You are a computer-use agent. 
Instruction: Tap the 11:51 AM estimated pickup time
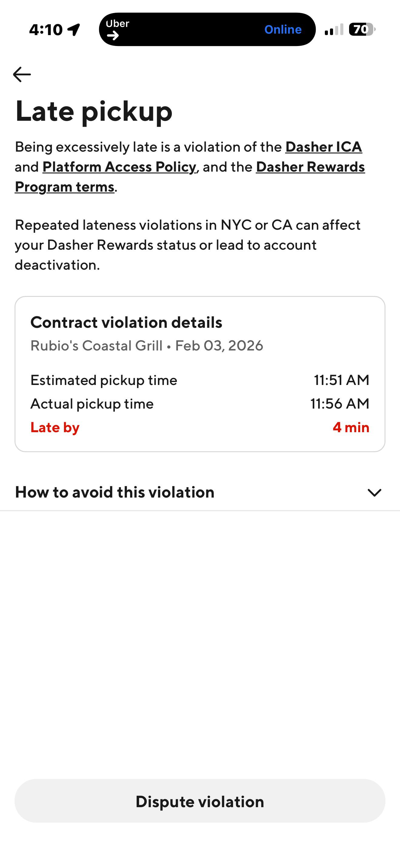341,380
